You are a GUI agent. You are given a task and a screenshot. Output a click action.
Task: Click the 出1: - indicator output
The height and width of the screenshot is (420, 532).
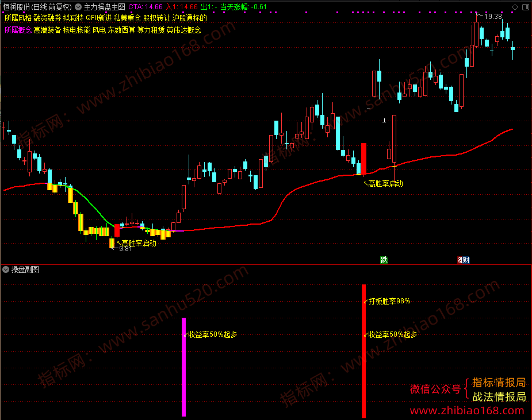pyautogui.click(x=209, y=7)
